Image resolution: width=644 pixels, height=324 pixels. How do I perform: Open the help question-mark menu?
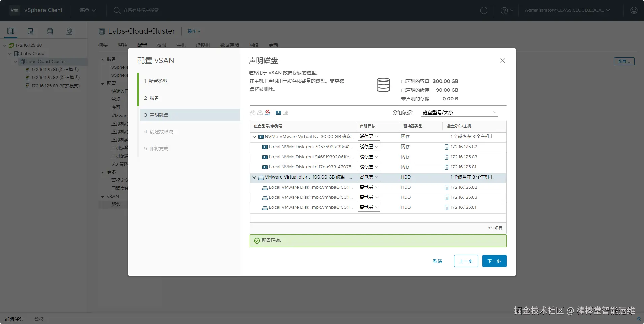click(507, 10)
